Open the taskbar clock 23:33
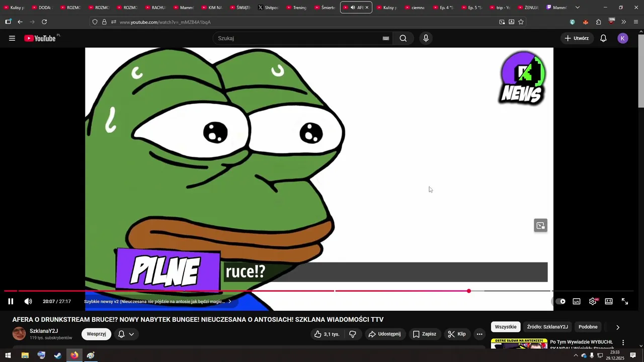Viewport: 644px width, 362px height. tap(615, 355)
